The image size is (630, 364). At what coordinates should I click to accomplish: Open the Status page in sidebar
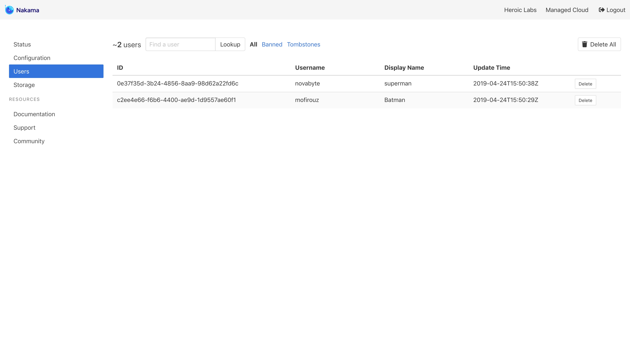point(22,44)
